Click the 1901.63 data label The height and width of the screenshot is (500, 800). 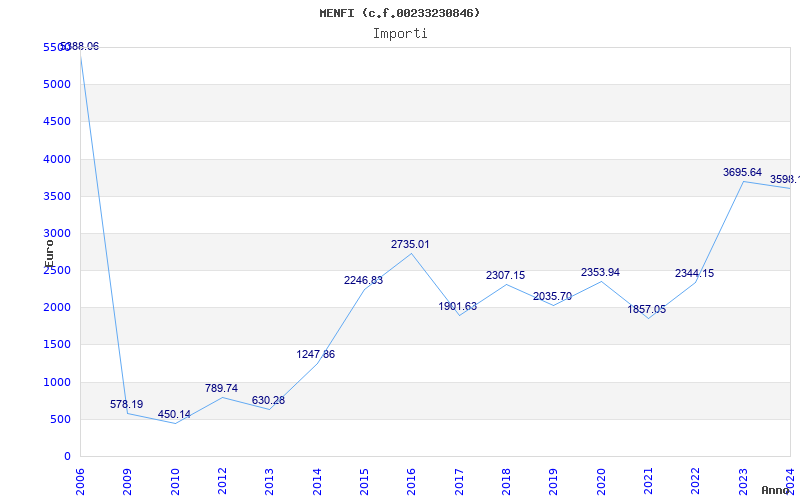click(x=458, y=307)
